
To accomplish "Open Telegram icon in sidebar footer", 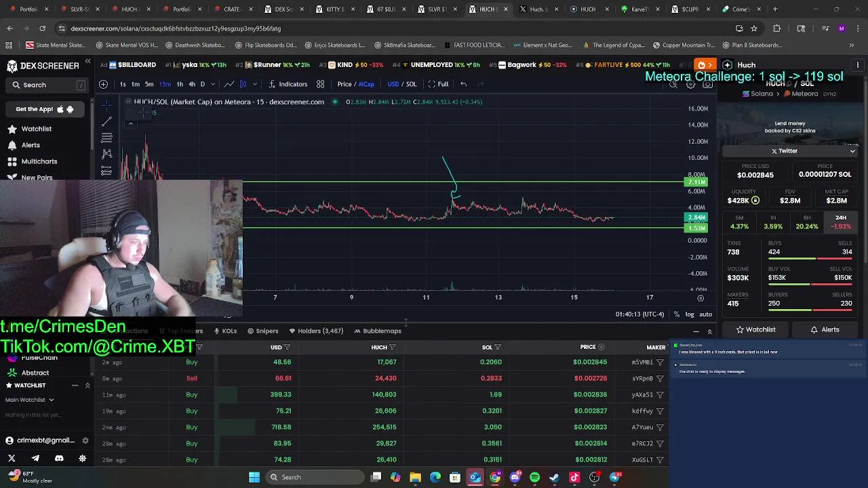I will point(35,458).
